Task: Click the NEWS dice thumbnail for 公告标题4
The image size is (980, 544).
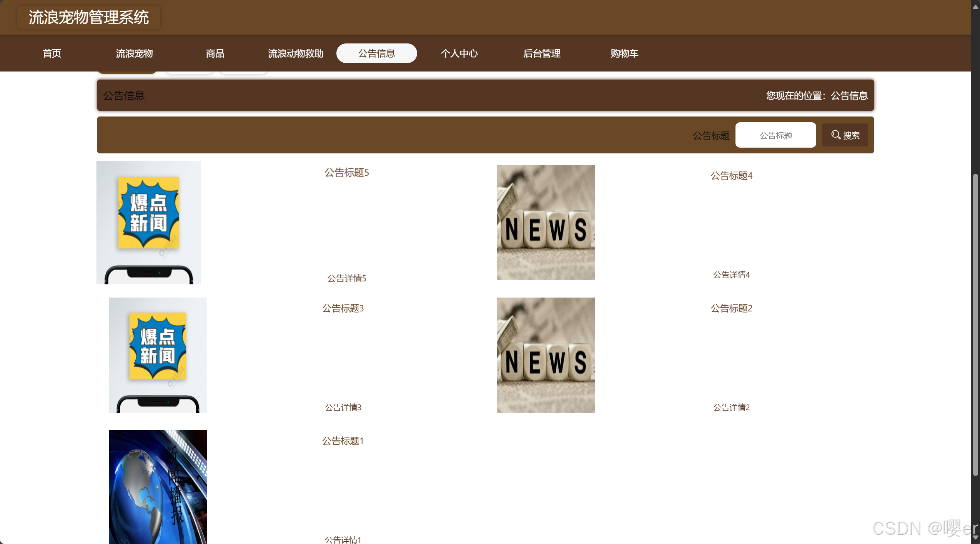Action: (546, 223)
